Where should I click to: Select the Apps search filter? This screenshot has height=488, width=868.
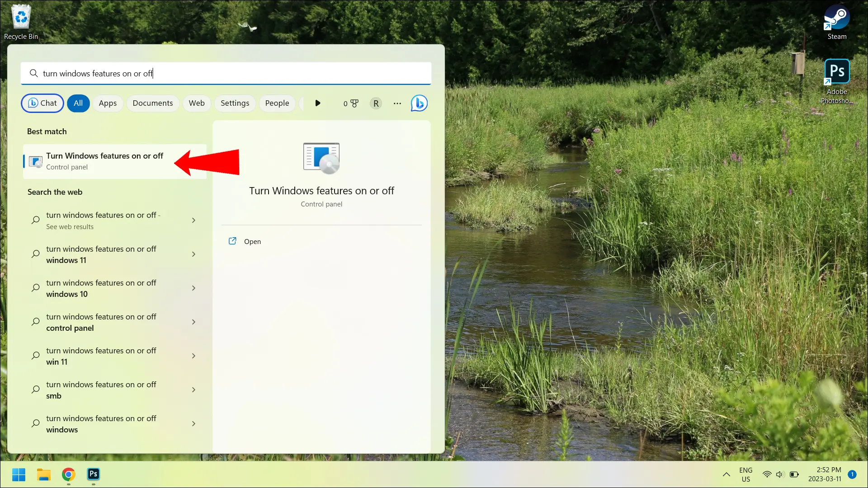tap(107, 103)
